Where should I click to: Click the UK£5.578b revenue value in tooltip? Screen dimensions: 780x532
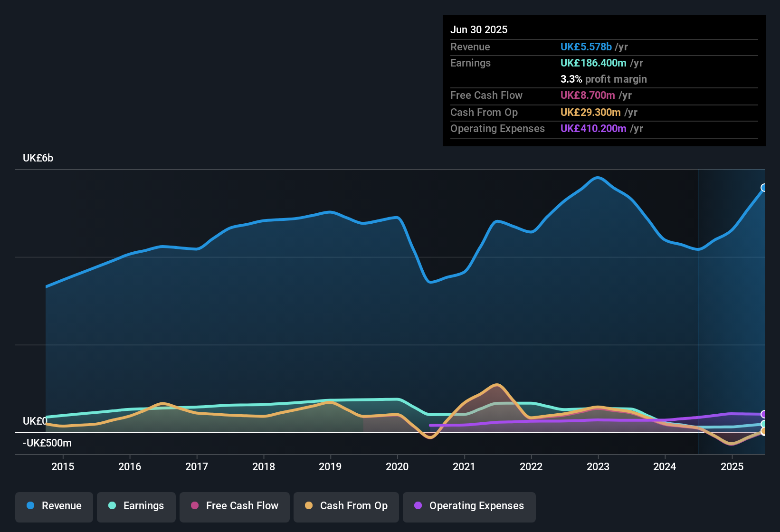click(x=586, y=47)
